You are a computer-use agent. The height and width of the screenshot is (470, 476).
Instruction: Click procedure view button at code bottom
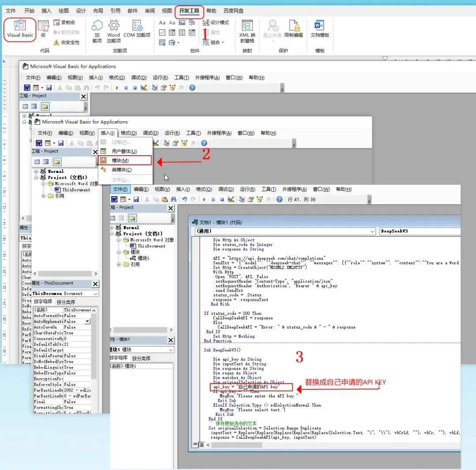coord(195,444)
